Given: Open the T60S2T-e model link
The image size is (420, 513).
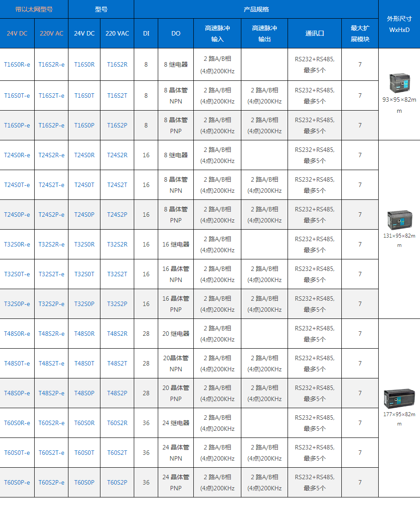Looking at the screenshot, I should (51, 453).
